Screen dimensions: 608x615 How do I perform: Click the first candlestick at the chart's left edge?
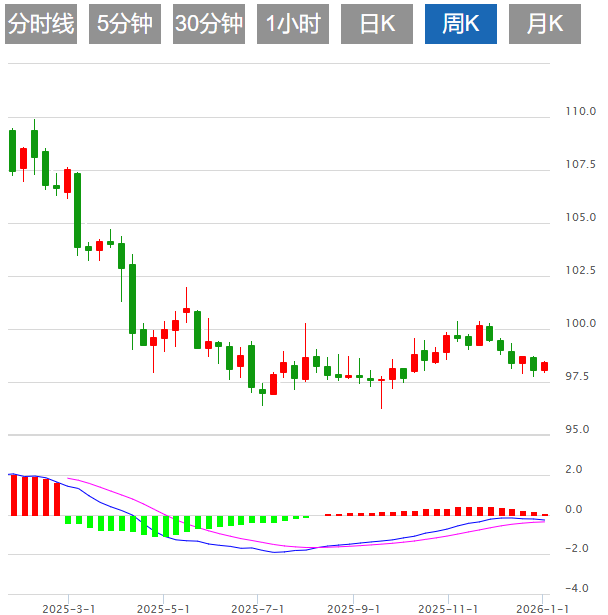(12, 150)
